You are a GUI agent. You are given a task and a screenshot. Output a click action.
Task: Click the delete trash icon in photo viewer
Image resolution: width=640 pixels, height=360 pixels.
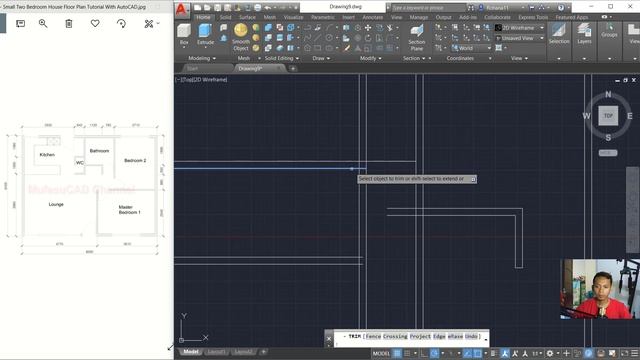(69, 24)
